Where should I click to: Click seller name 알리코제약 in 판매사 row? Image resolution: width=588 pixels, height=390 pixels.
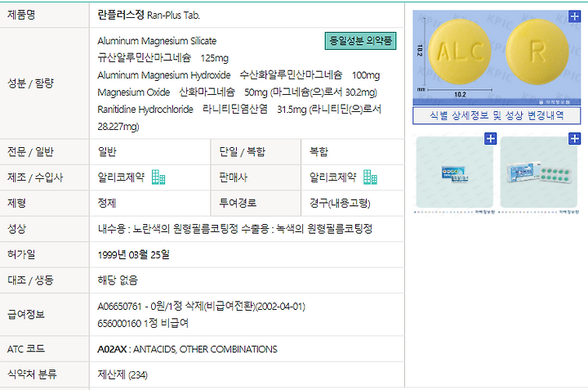(332, 177)
